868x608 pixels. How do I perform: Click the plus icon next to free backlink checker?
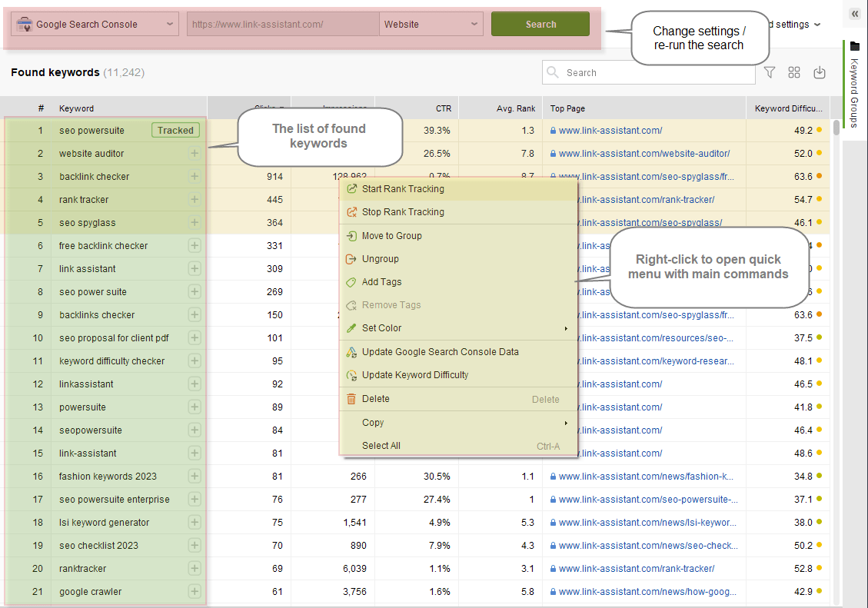(195, 246)
